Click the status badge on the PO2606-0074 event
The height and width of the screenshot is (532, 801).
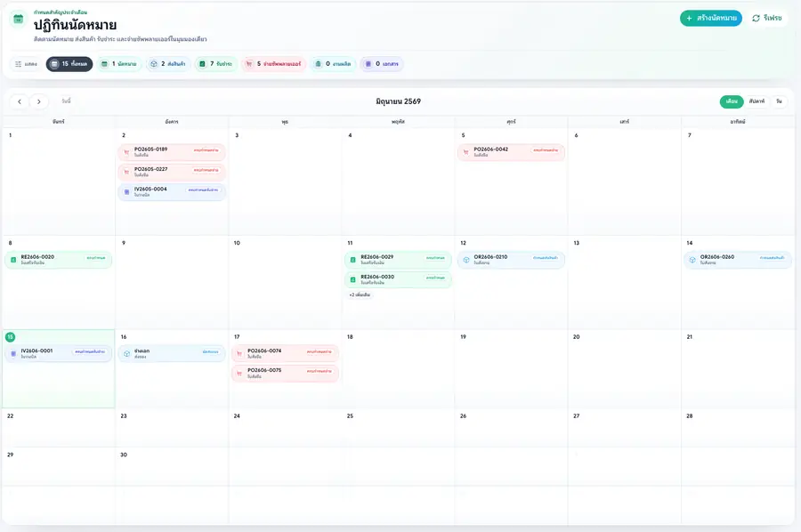point(320,351)
